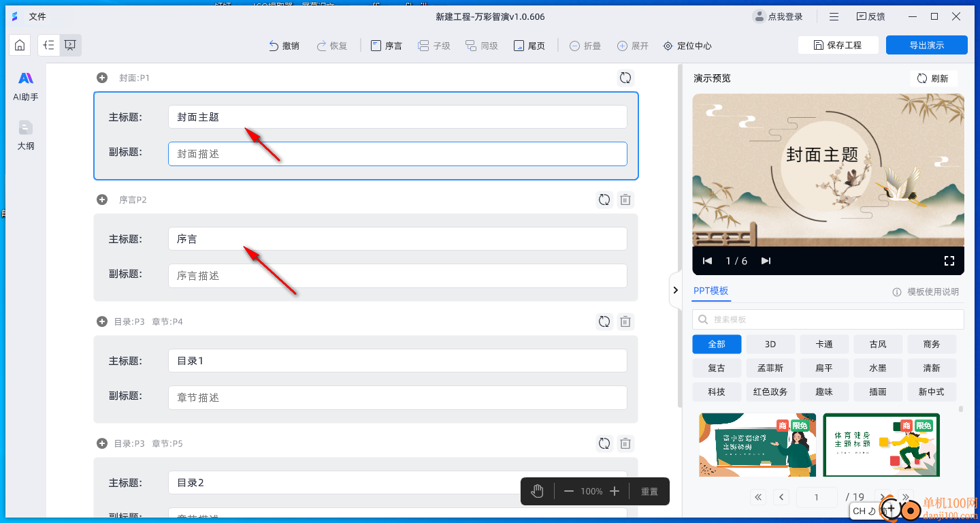Click the 导出演示 button
Screen dimensions: 980x523
[x=927, y=45]
